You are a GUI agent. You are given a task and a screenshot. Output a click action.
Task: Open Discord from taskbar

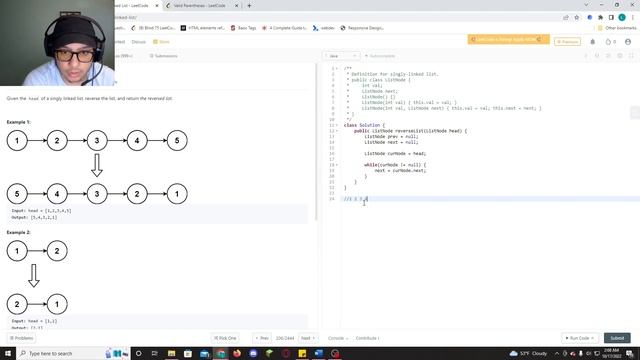[253, 353]
